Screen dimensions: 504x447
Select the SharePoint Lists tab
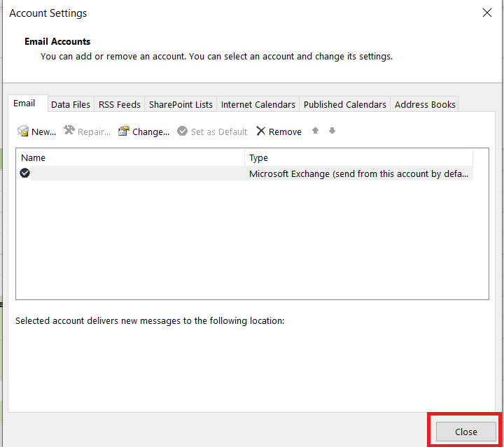point(181,105)
